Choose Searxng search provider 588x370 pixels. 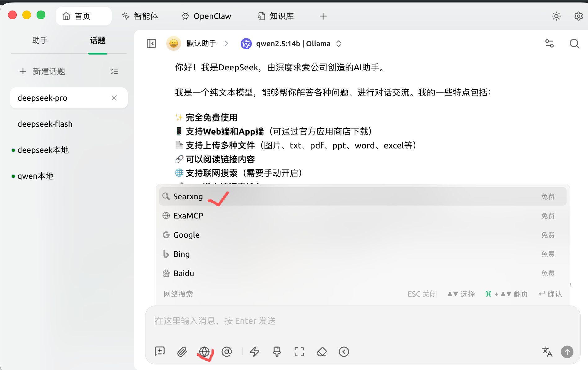click(x=363, y=196)
